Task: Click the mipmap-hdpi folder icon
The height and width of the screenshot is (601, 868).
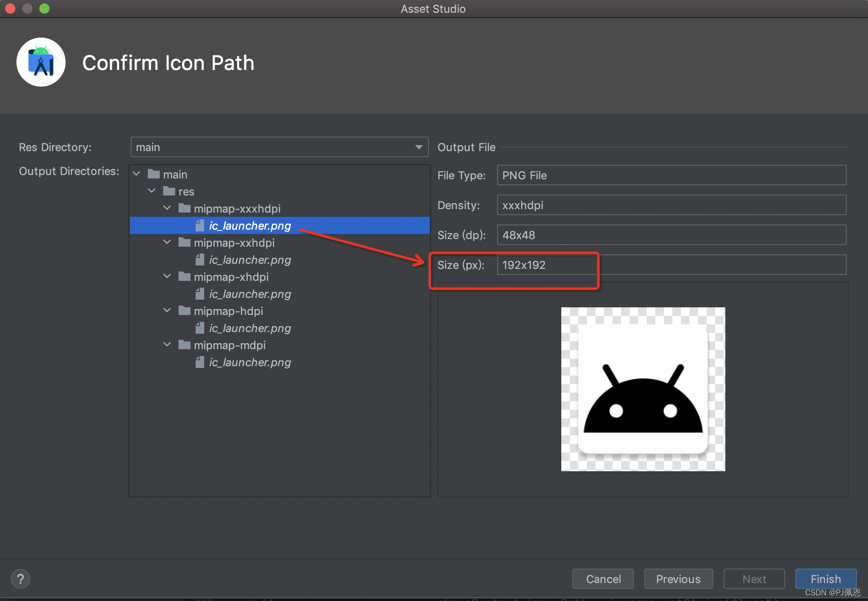Action: coord(185,311)
